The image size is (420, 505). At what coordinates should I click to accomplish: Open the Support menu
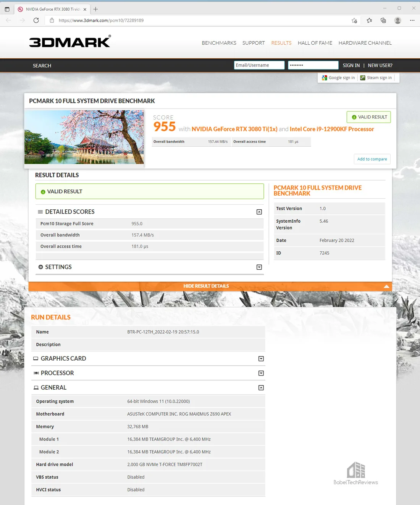point(254,43)
